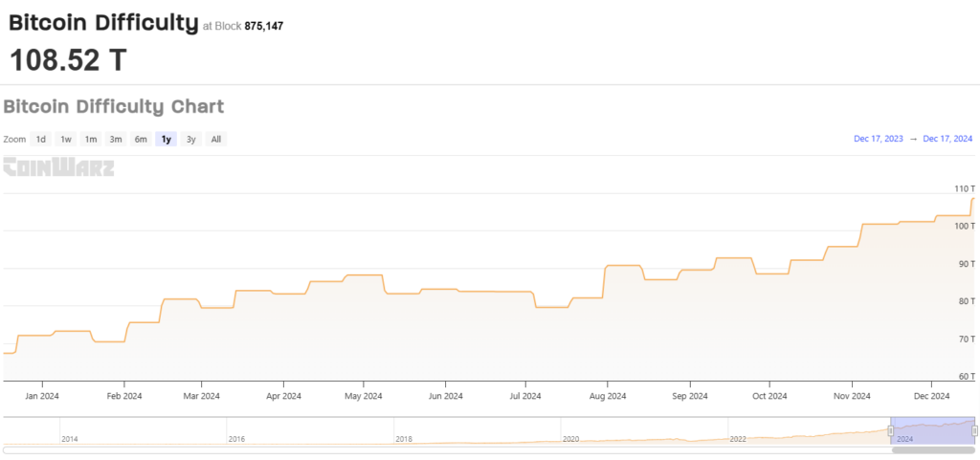Screen dimensions: 980x460
Task: Click the Mar 2024 axis label
Action: pos(202,396)
